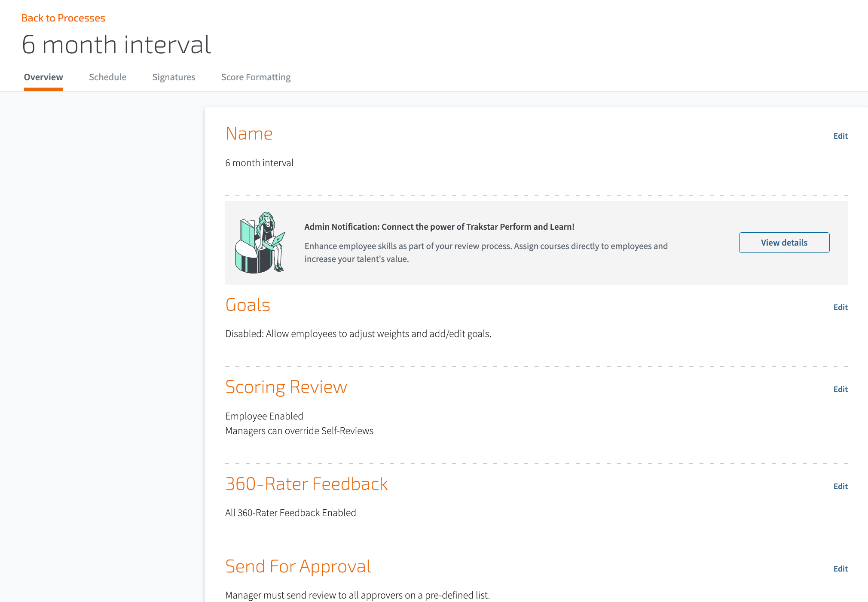Click 'Manager must send review to all approvers' text
This screenshot has width=868, height=602.
click(x=358, y=595)
